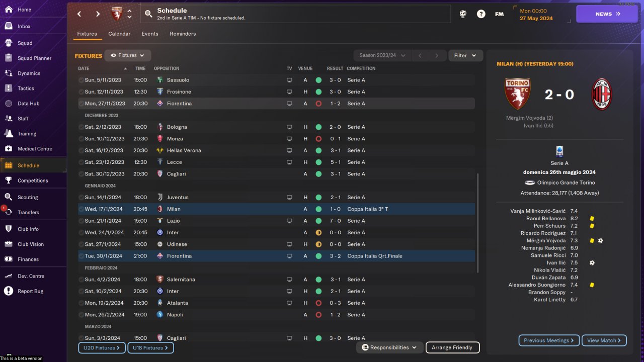
Task: Go to the previous season arrow
Action: (420, 55)
